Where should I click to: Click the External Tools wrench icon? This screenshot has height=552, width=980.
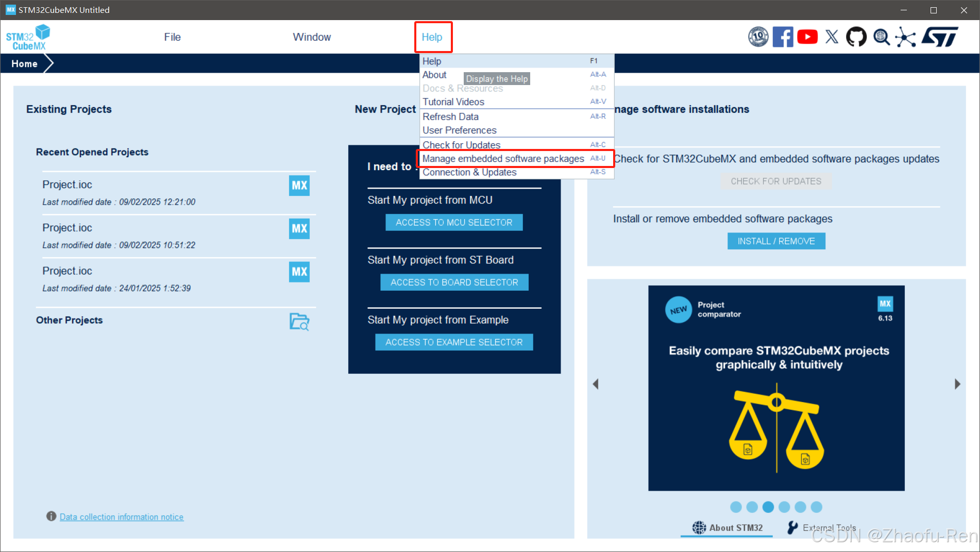coord(792,527)
